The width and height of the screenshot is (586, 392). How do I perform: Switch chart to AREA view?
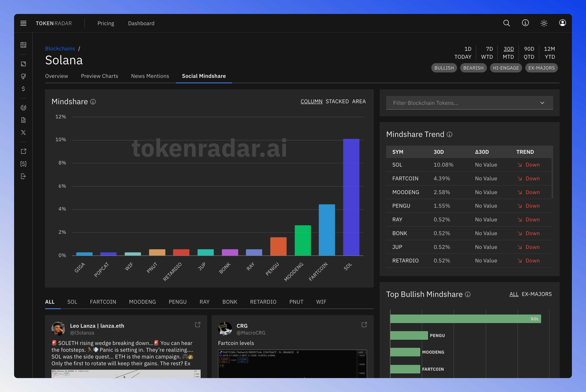click(359, 102)
